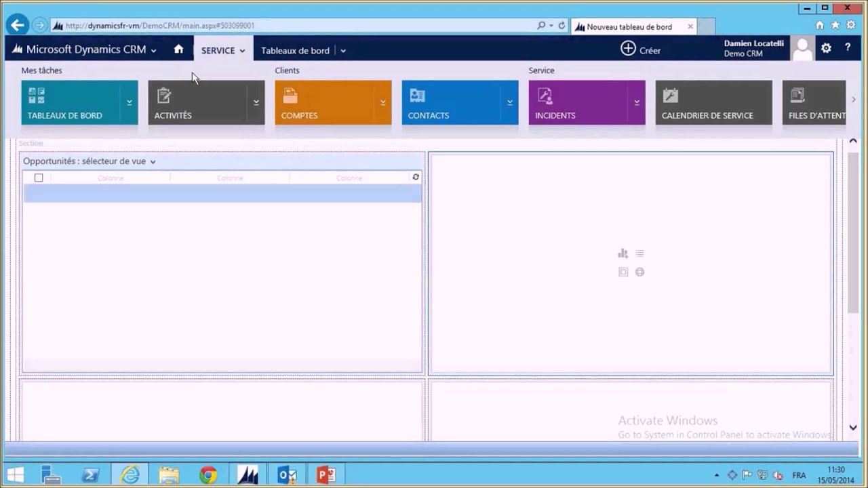Open the browser home icon
The height and width of the screenshot is (488, 868).
point(820,25)
